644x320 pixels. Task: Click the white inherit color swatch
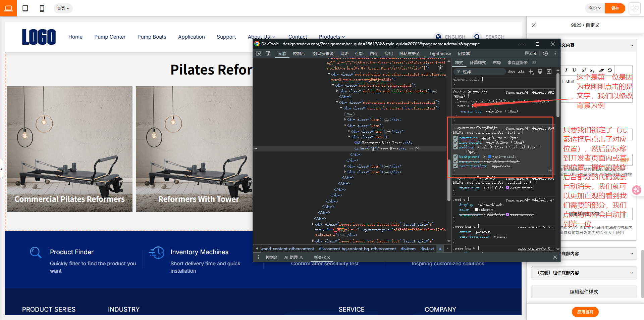pyautogui.click(x=476, y=210)
